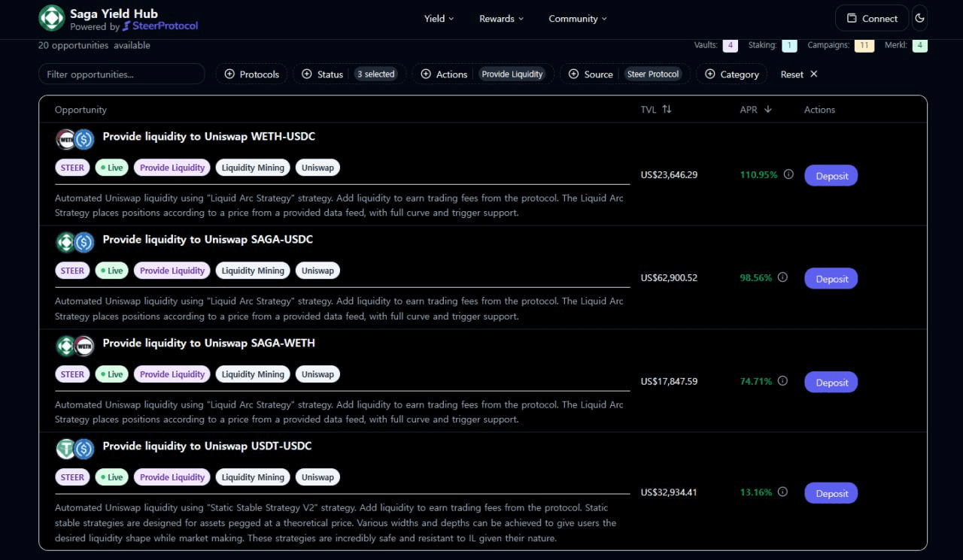
Task: Click the WETH-USDC token pair icons
Action: coord(74,139)
